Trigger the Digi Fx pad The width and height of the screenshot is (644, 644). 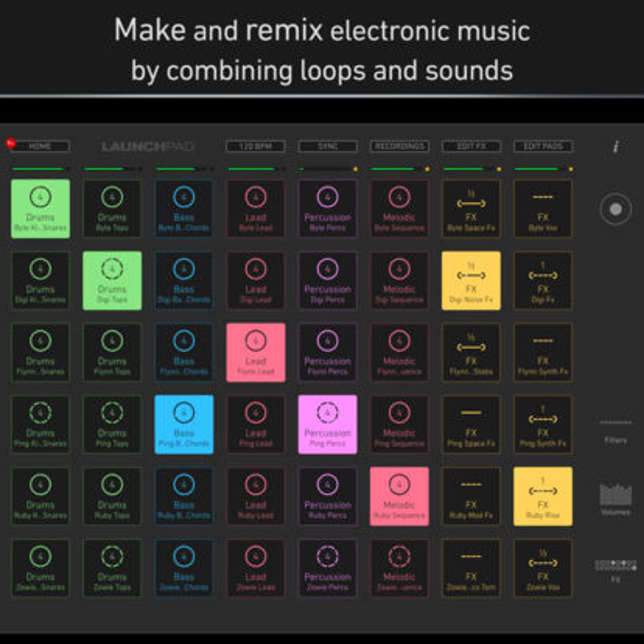[x=543, y=281]
